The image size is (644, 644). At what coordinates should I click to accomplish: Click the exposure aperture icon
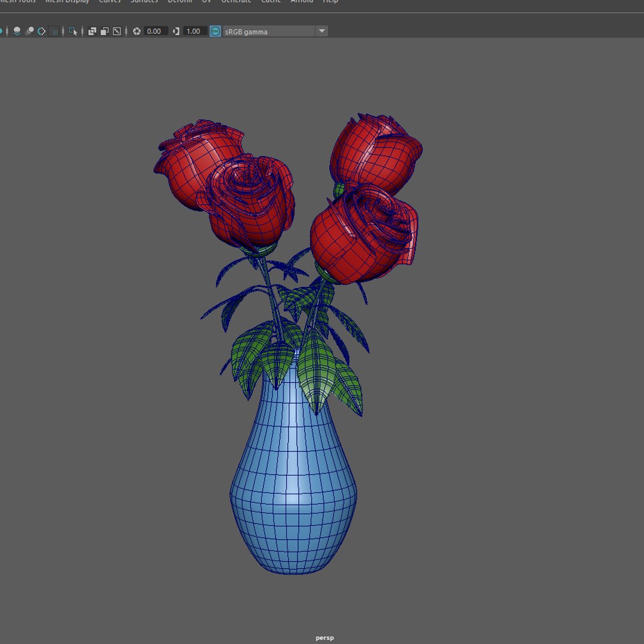pyautogui.click(x=137, y=31)
